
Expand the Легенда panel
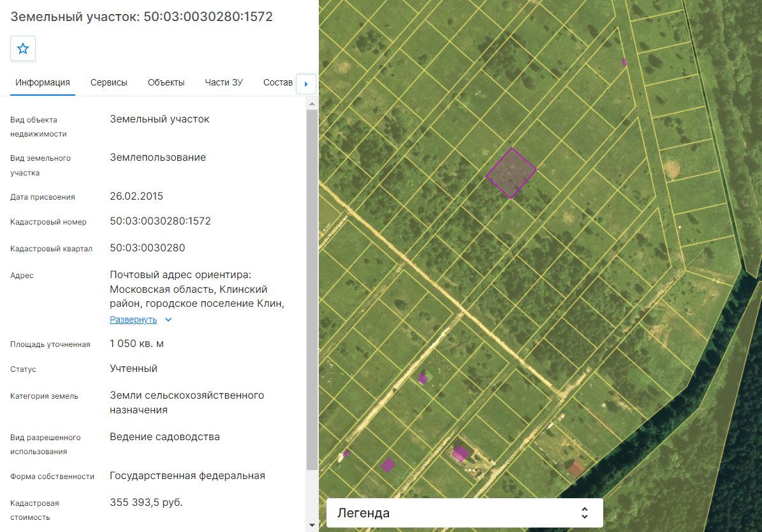pyautogui.click(x=465, y=513)
